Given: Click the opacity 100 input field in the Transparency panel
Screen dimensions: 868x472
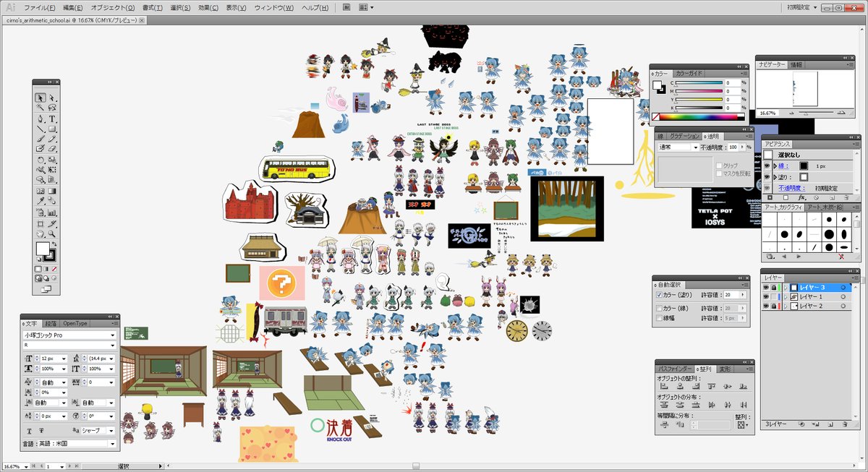Looking at the screenshot, I should [732, 147].
